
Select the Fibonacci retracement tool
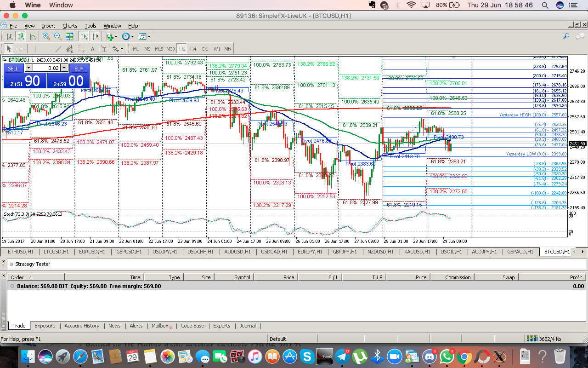point(81,49)
